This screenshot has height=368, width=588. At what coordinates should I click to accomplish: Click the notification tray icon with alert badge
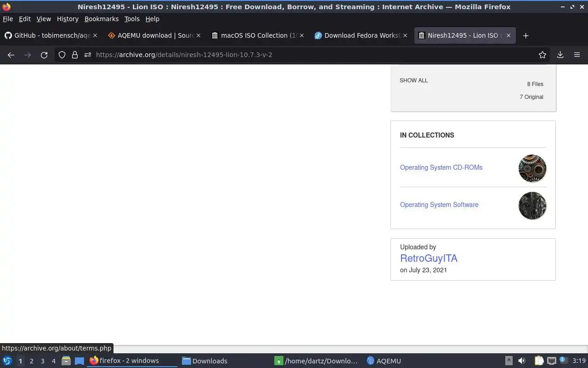[564, 361]
